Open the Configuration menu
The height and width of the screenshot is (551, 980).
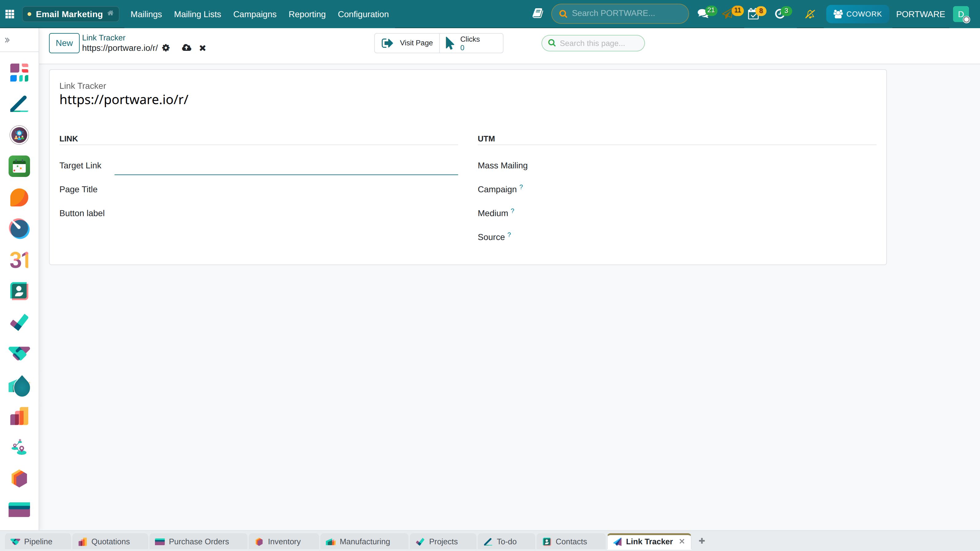[363, 14]
